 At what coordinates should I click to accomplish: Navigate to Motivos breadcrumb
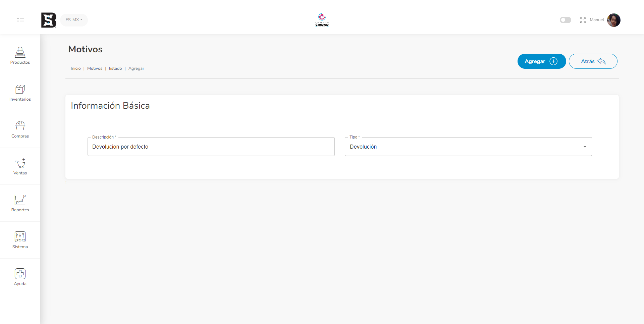tap(95, 68)
